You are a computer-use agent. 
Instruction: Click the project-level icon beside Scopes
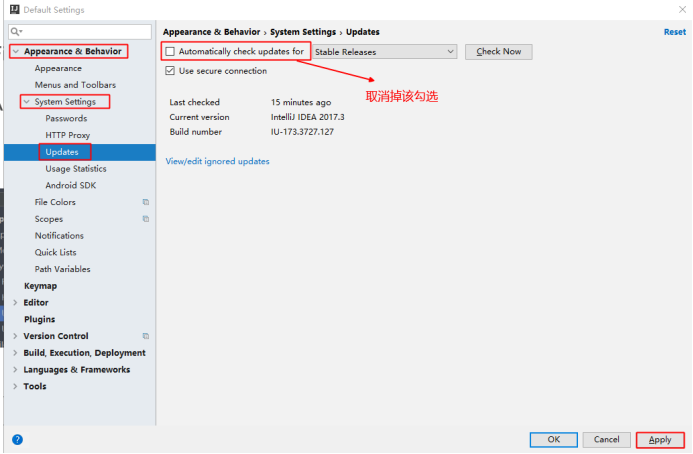tap(145, 219)
